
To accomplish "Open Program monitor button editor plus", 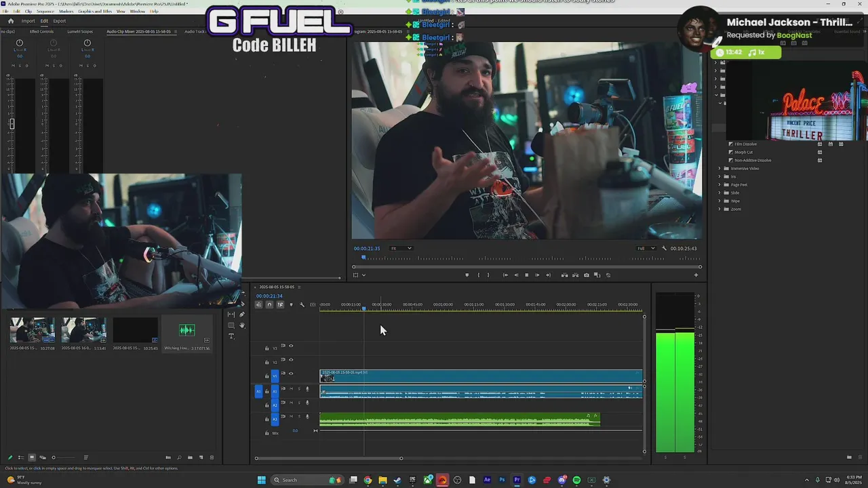I will pyautogui.click(x=696, y=275).
